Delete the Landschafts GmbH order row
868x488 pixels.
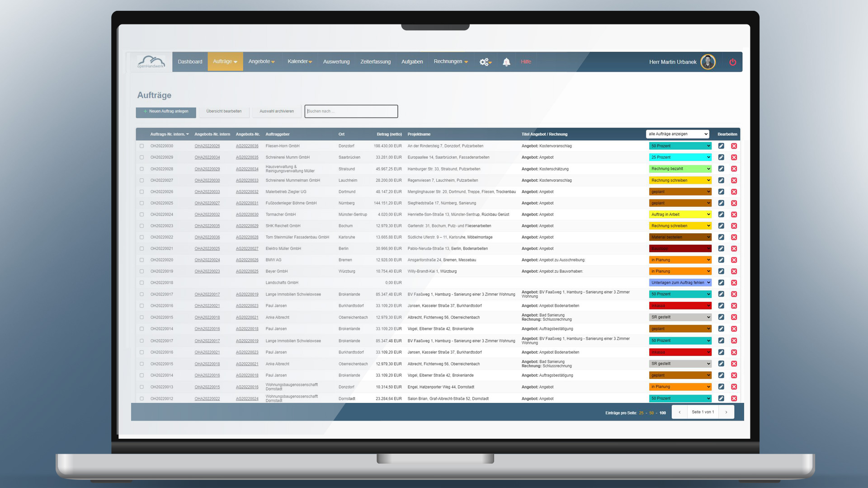pyautogui.click(x=734, y=282)
